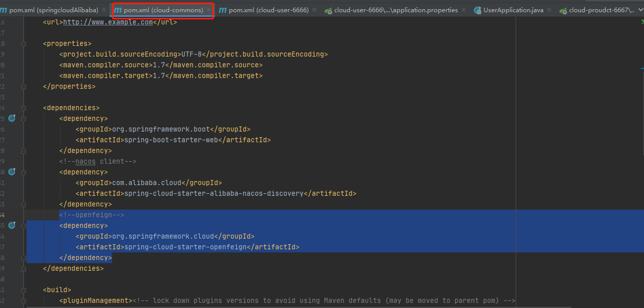The width and height of the screenshot is (644, 308).
Task: Click the Spring leaf icon on the application.properties tab
Action: [329, 10]
